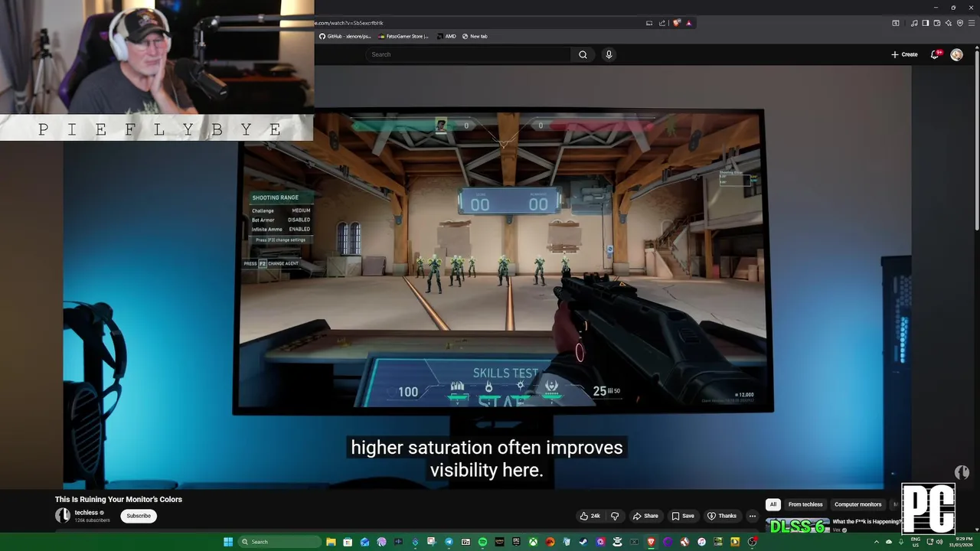Open the AMD bookmark
This screenshot has width=980, height=551.
pyautogui.click(x=446, y=36)
